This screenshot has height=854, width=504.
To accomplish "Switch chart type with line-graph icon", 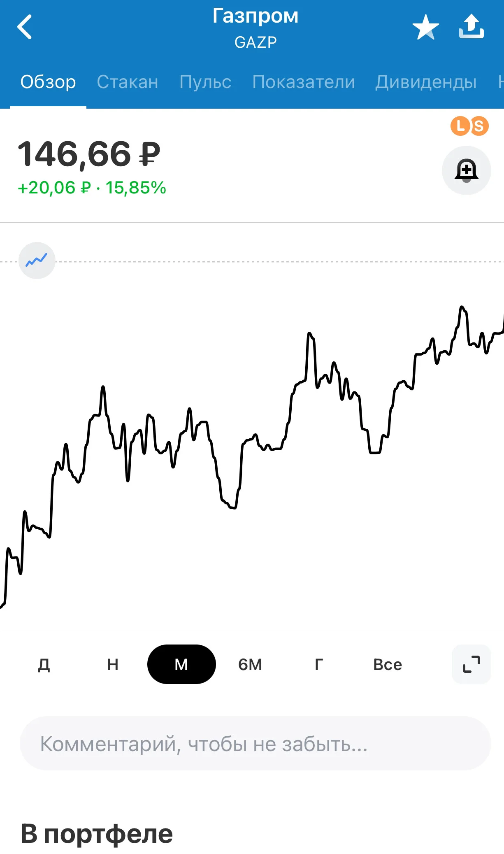I will [37, 260].
